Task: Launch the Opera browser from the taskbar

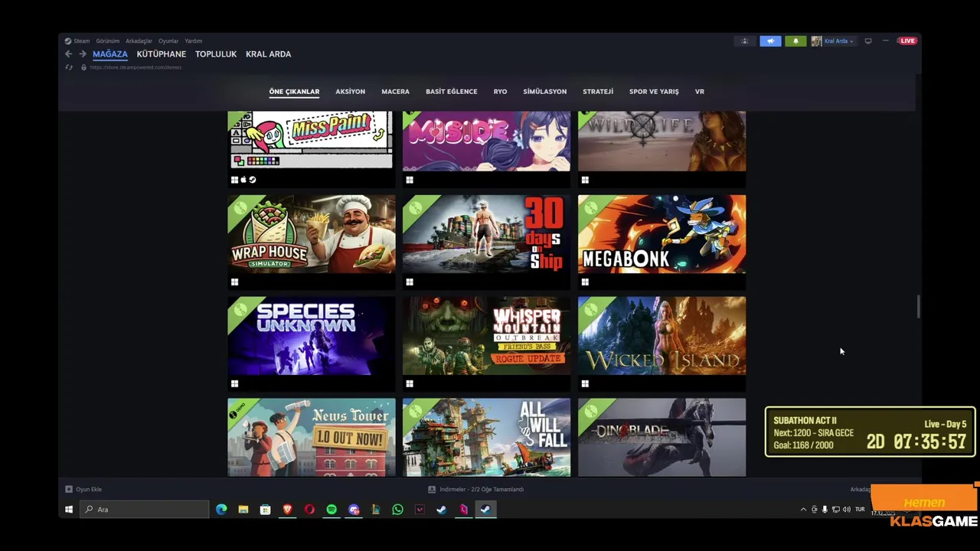Action: tap(309, 509)
